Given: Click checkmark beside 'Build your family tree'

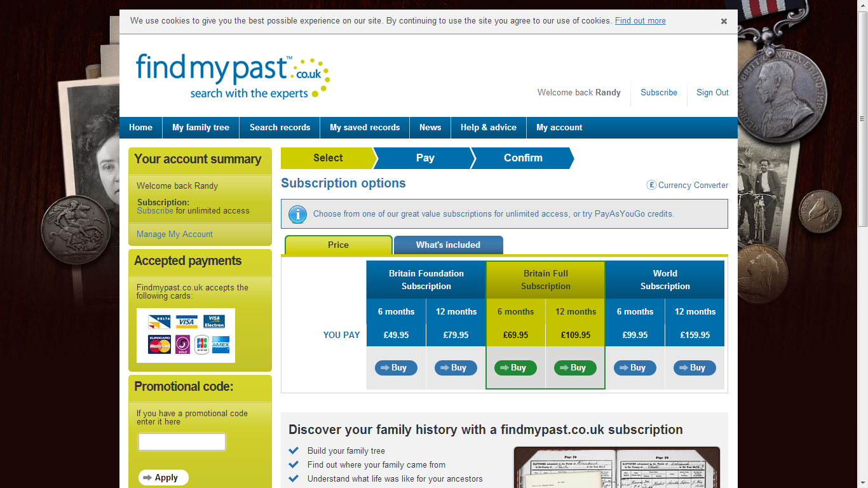Looking at the screenshot, I should [x=294, y=451].
